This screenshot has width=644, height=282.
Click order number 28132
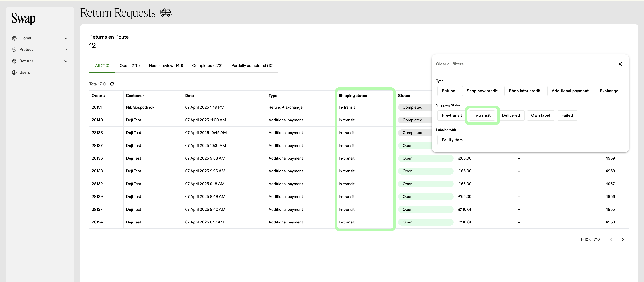point(97,184)
